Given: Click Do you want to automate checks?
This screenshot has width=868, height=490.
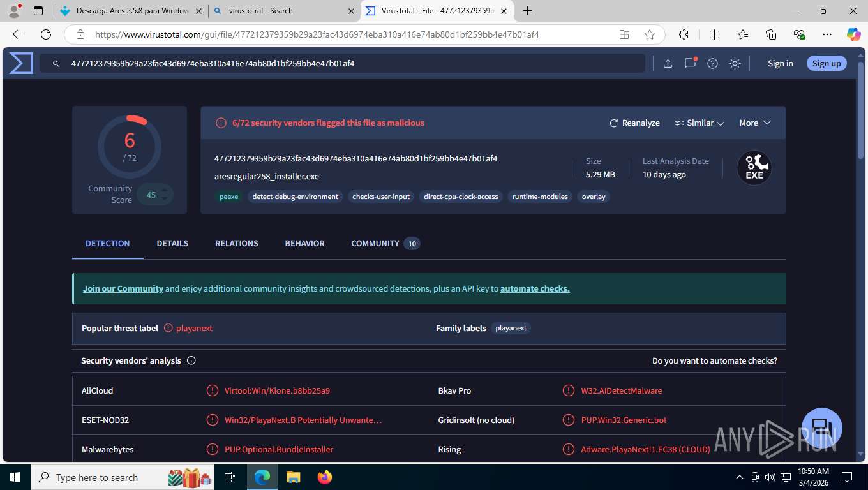Looking at the screenshot, I should (715, 360).
